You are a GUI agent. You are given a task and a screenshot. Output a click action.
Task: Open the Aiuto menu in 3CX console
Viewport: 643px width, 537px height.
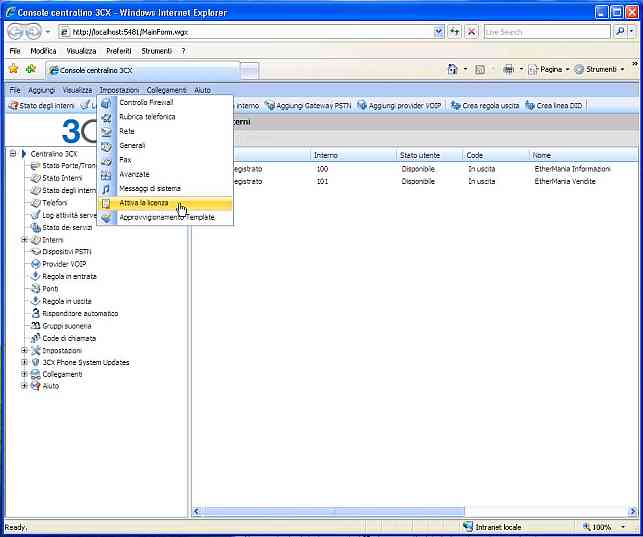click(202, 90)
